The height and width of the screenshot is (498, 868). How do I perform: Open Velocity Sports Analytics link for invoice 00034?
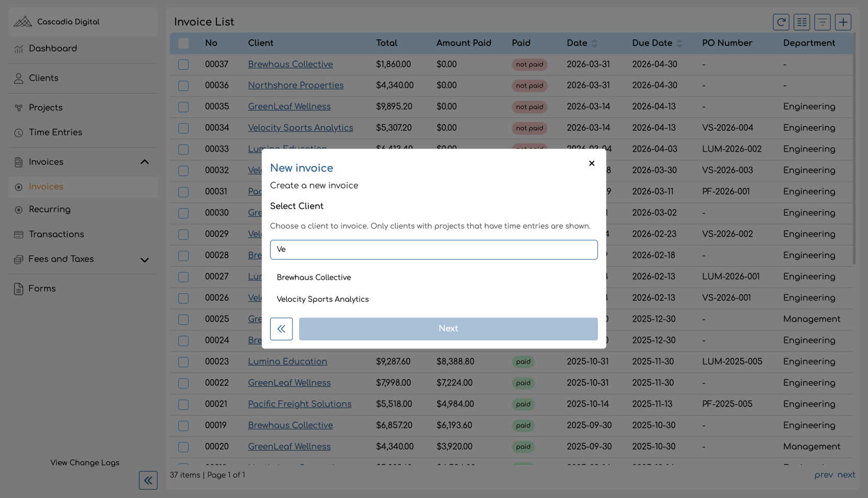coord(300,128)
